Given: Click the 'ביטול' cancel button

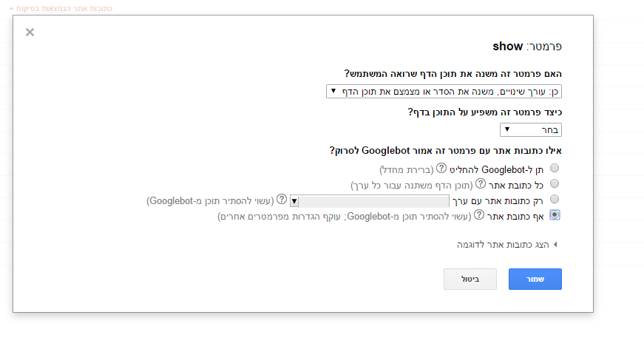Looking at the screenshot, I should tap(470, 279).
